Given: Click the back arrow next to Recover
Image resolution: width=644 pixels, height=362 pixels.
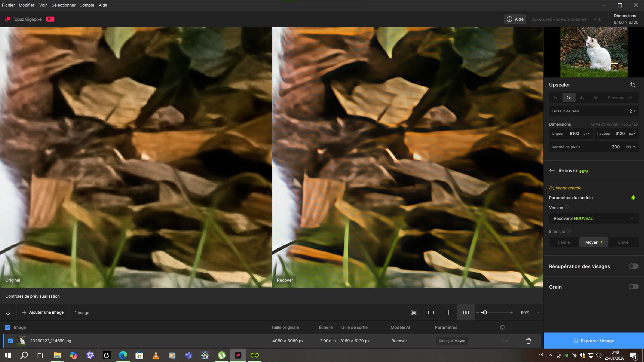Looking at the screenshot, I should tap(552, 171).
